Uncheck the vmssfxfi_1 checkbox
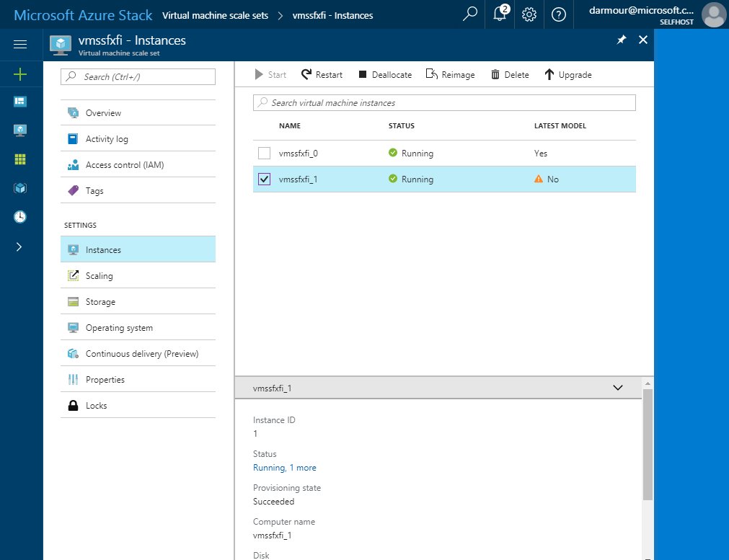This screenshot has height=560, width=729. point(264,179)
